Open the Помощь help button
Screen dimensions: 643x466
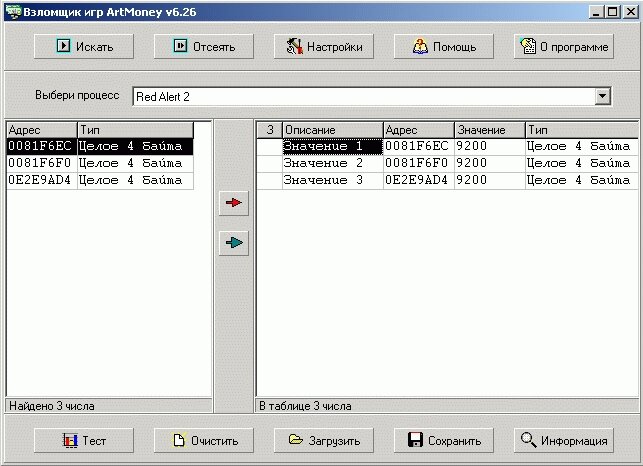[x=443, y=46]
